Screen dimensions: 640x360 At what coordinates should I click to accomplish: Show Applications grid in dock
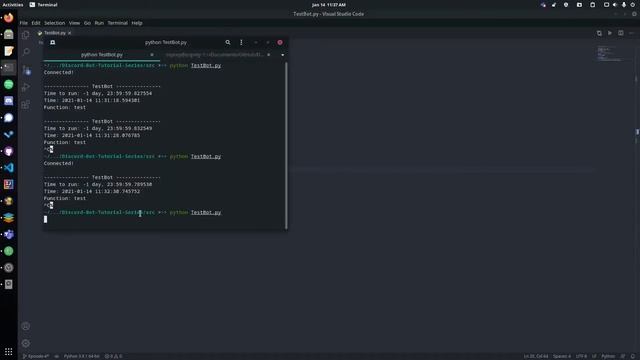(x=9, y=351)
